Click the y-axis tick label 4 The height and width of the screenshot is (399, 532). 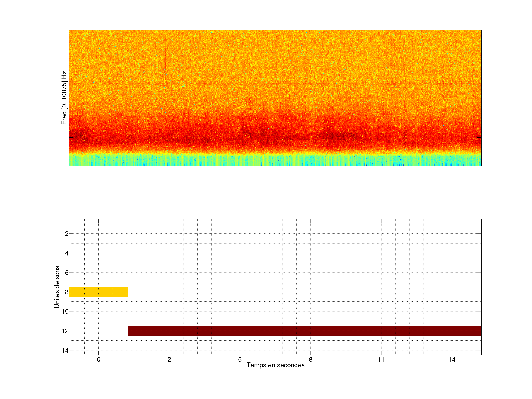[x=67, y=253]
